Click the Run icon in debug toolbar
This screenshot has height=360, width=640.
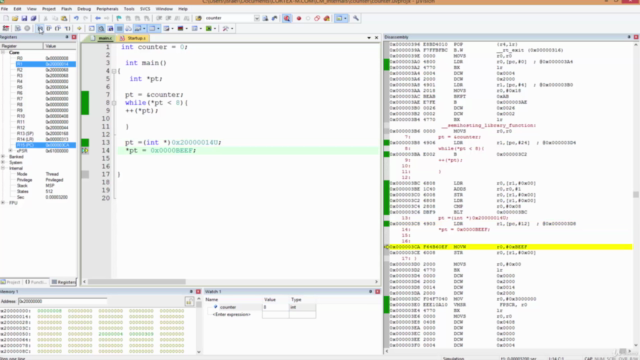(x=18, y=29)
